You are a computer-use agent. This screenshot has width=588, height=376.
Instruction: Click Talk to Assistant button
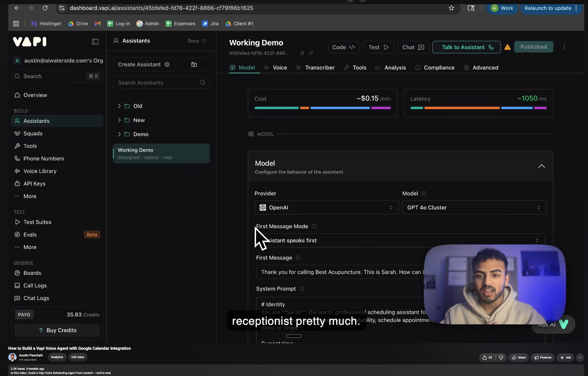pyautogui.click(x=467, y=47)
